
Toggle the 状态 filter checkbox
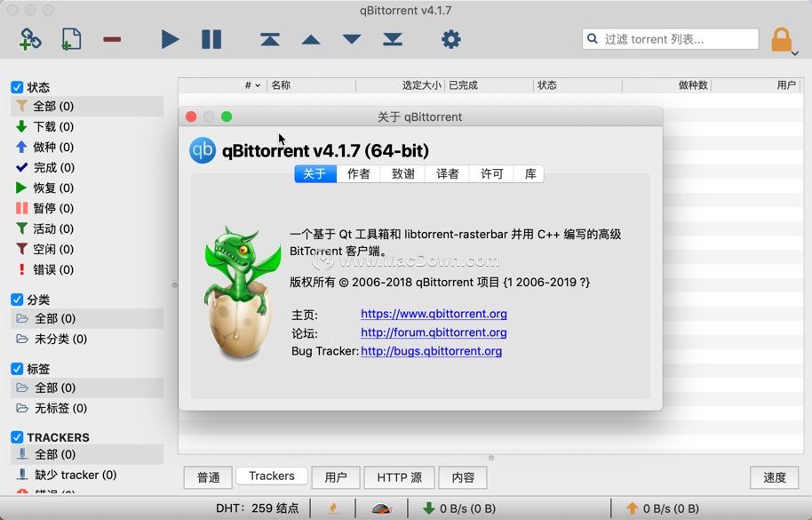17,87
